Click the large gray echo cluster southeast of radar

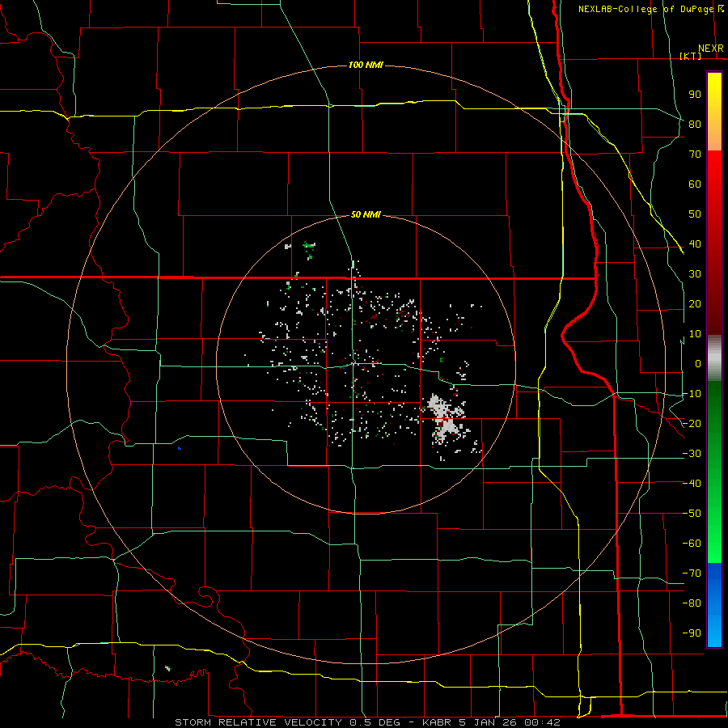pyautogui.click(x=446, y=418)
